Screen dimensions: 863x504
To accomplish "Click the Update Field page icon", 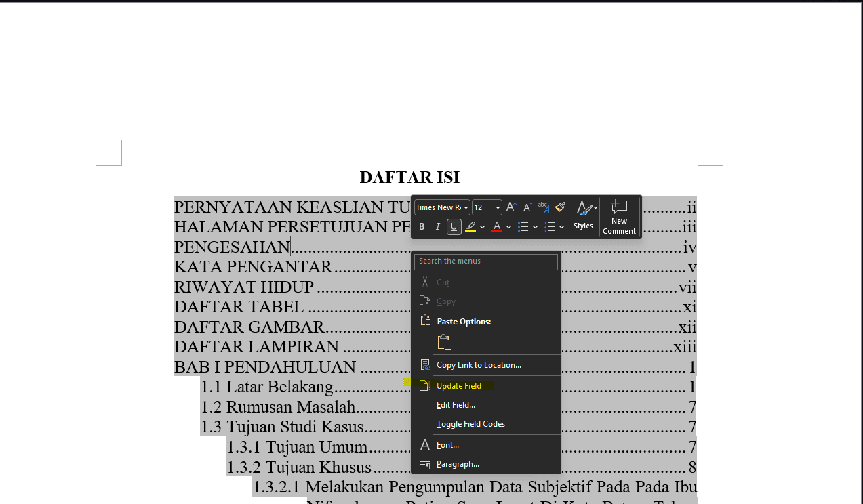I will (x=424, y=385).
